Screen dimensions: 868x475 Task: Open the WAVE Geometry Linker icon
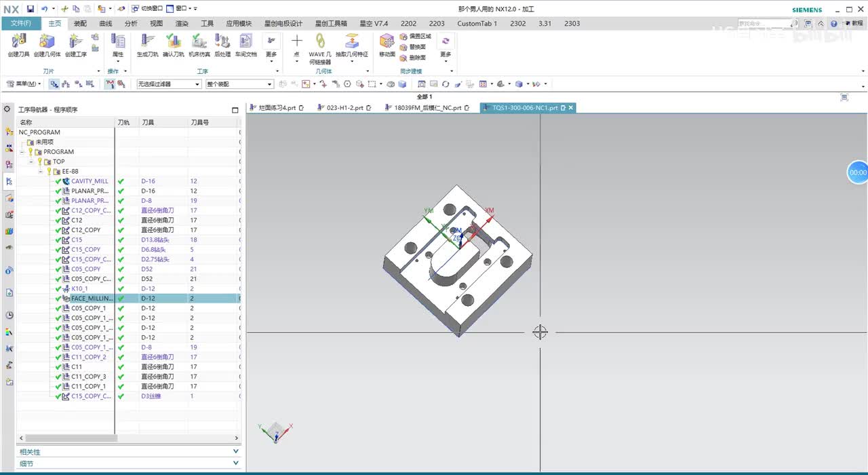320,42
